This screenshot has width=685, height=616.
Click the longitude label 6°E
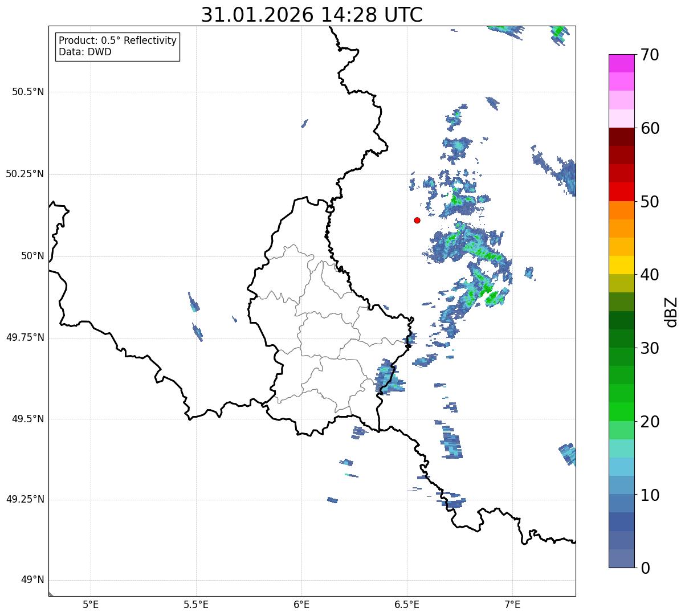pyautogui.click(x=301, y=605)
